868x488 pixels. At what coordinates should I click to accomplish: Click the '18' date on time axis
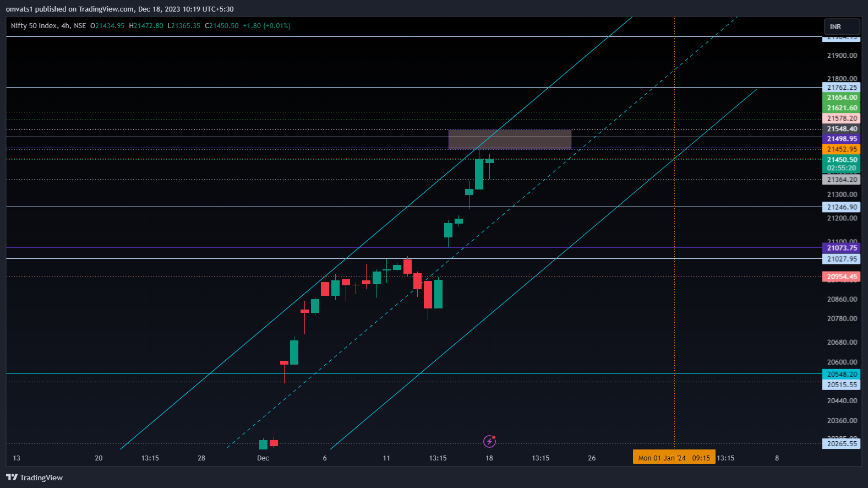489,458
